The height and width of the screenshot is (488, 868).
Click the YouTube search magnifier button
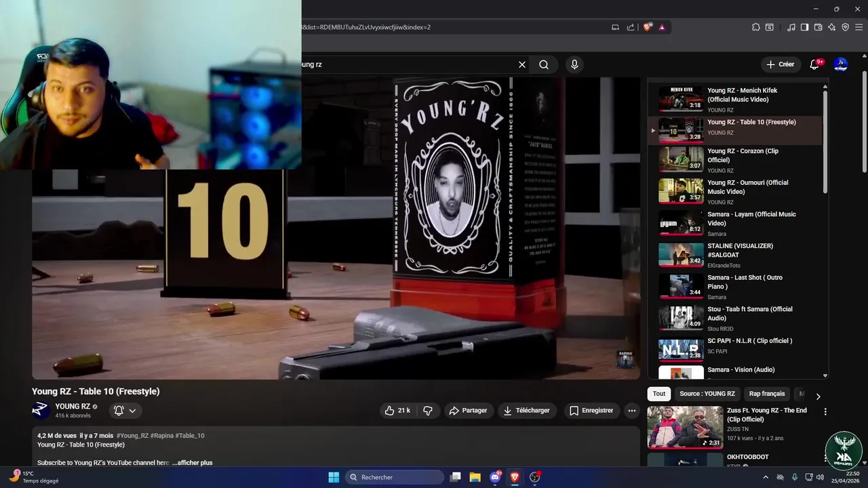[544, 64]
